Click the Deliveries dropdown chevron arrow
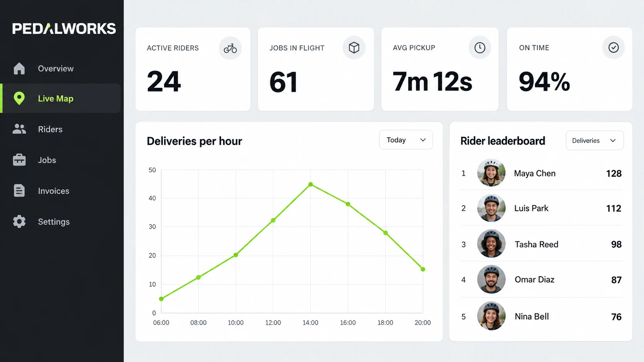 click(x=613, y=140)
